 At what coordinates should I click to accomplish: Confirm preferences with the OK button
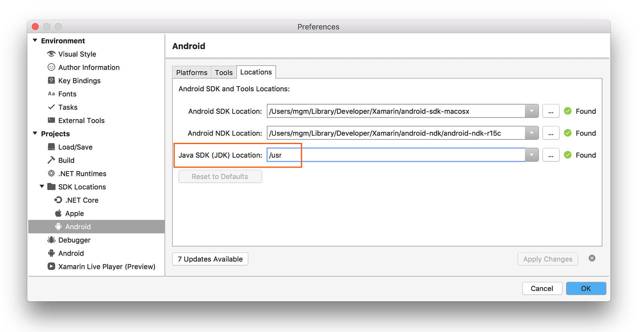(x=586, y=289)
